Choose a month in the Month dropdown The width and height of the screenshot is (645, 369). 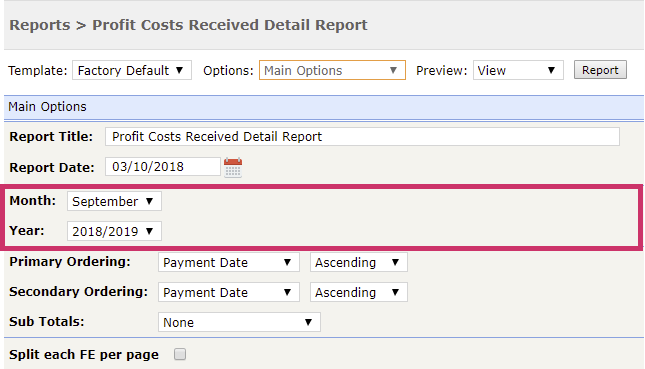[114, 201]
